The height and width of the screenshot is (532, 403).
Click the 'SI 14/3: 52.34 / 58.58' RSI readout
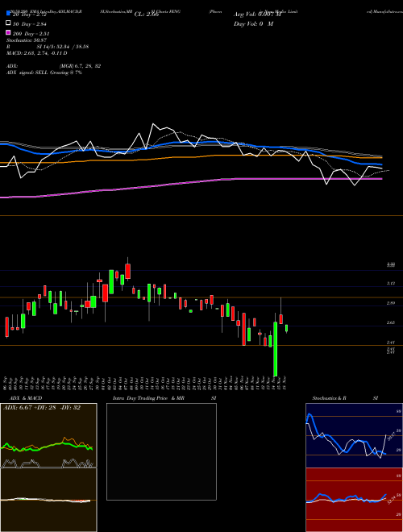tap(63, 47)
